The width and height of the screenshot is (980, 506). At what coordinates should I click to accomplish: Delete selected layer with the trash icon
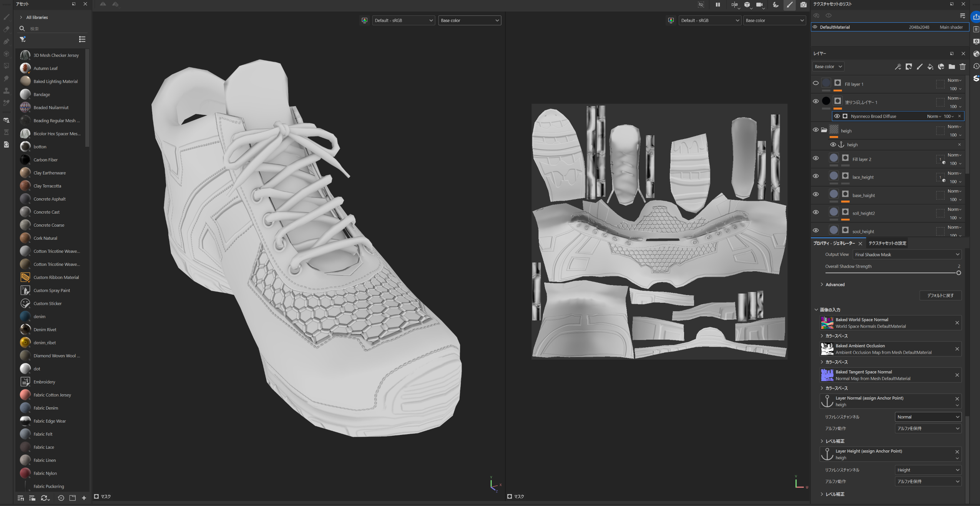[962, 66]
